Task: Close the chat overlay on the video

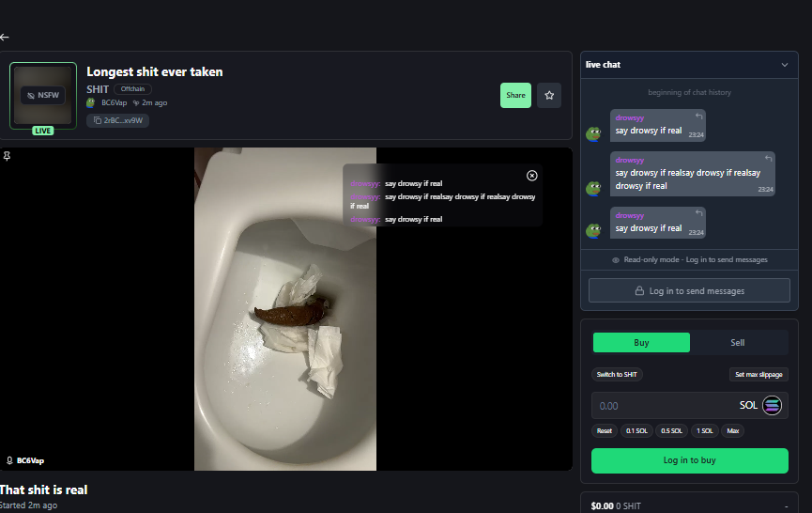Action: click(x=532, y=176)
